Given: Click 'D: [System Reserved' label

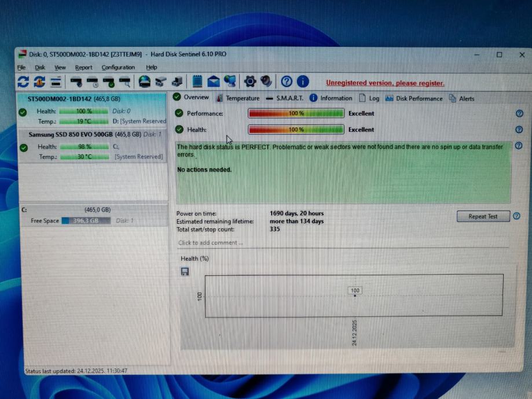Looking at the screenshot, I should pos(139,121).
